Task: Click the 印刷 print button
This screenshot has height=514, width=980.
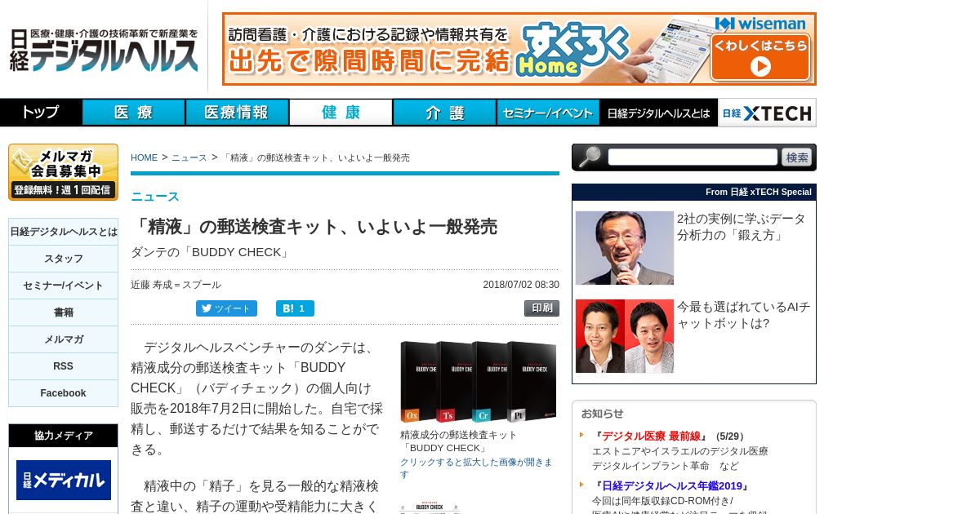Action: pyautogui.click(x=541, y=308)
